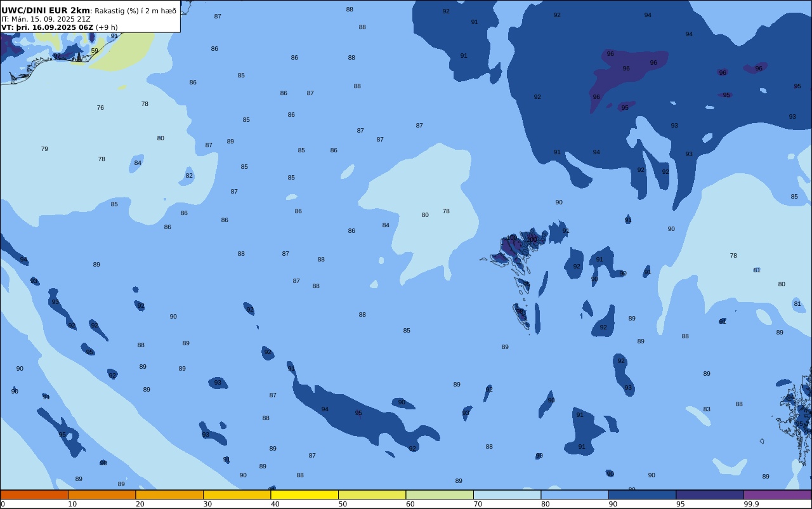Click the '0' color scale tick label
Viewport: 812px width, 509px height.
(x=3, y=504)
